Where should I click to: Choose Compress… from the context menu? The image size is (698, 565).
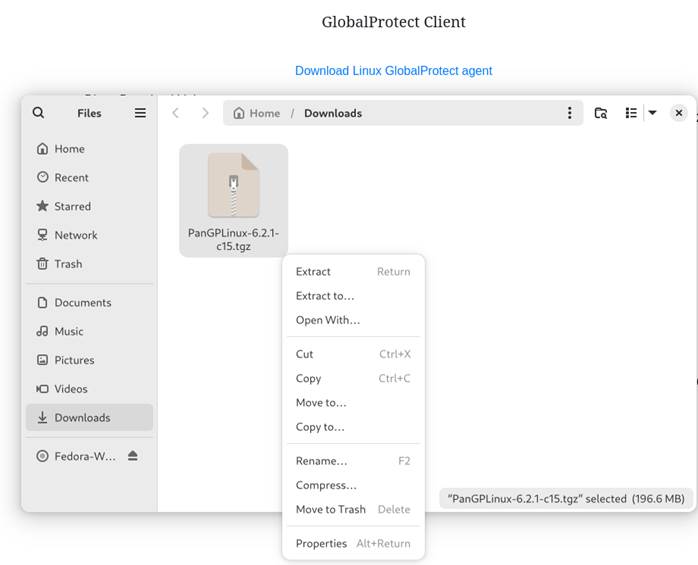[x=353, y=485]
